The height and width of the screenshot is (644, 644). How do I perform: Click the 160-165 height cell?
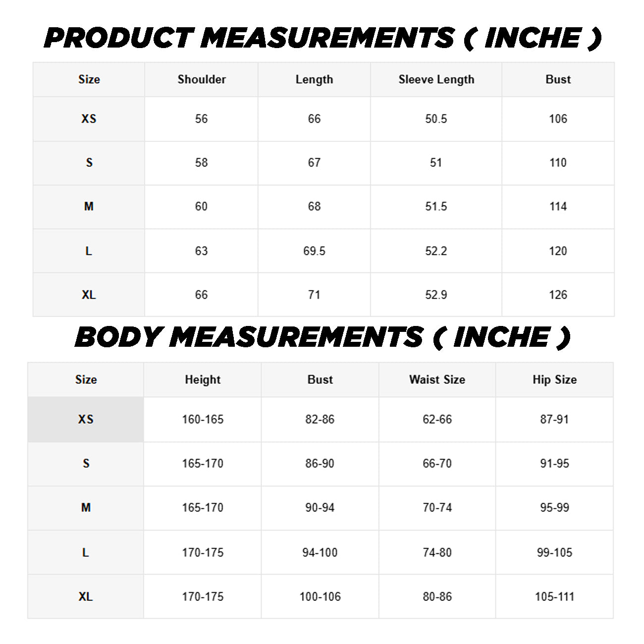point(203,419)
